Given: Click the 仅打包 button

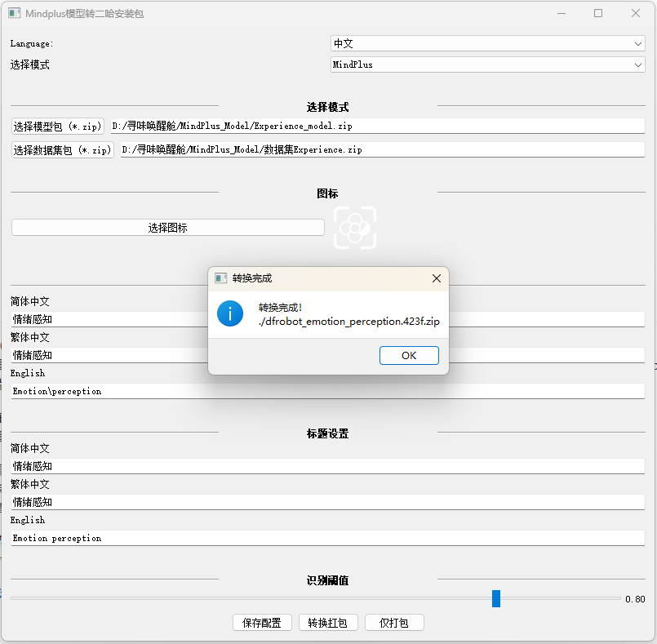Looking at the screenshot, I should (394, 622).
